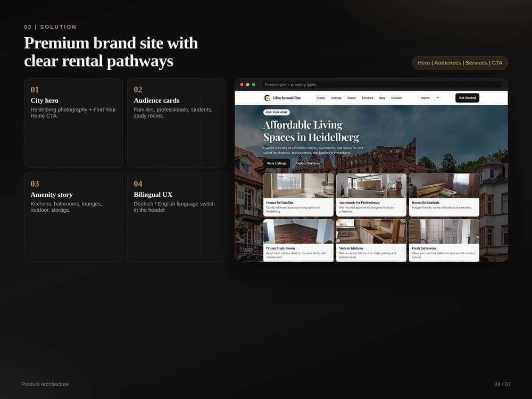Click the Product architecture footer text

coord(45,384)
